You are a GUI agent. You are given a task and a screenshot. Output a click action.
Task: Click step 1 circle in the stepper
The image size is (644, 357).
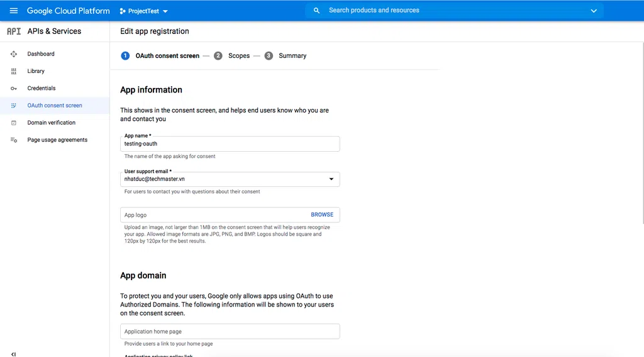[125, 56]
